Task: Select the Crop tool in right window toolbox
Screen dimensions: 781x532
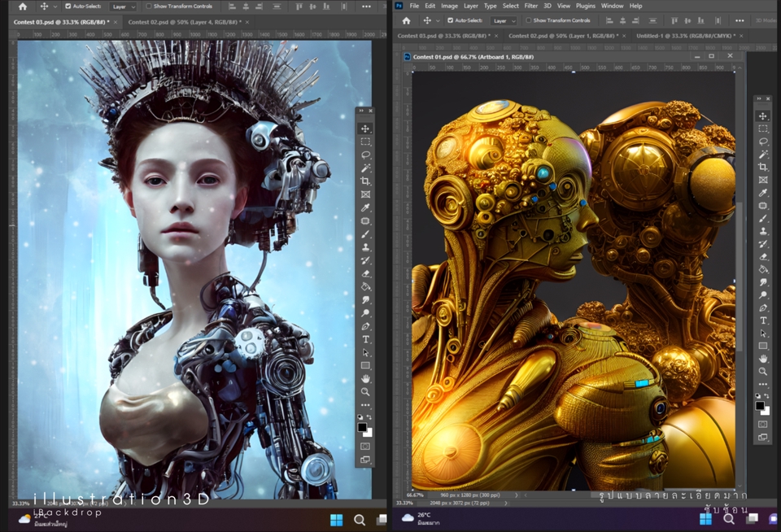Action: tap(762, 167)
